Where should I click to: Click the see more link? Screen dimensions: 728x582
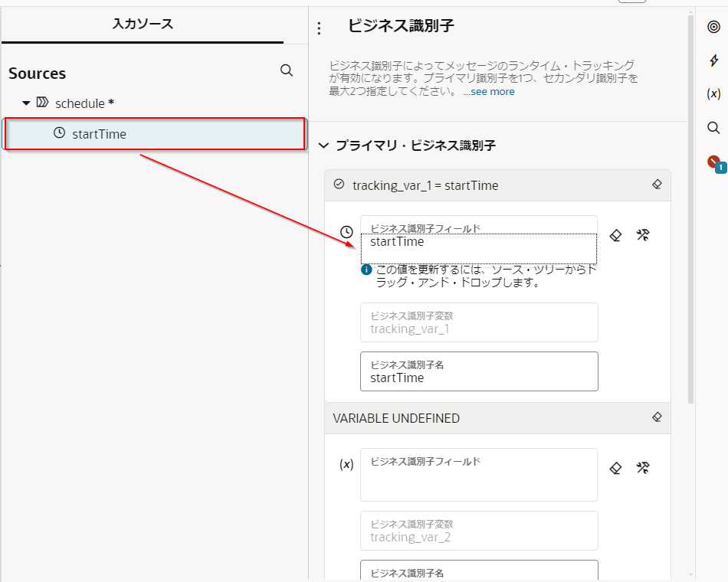[x=492, y=91]
